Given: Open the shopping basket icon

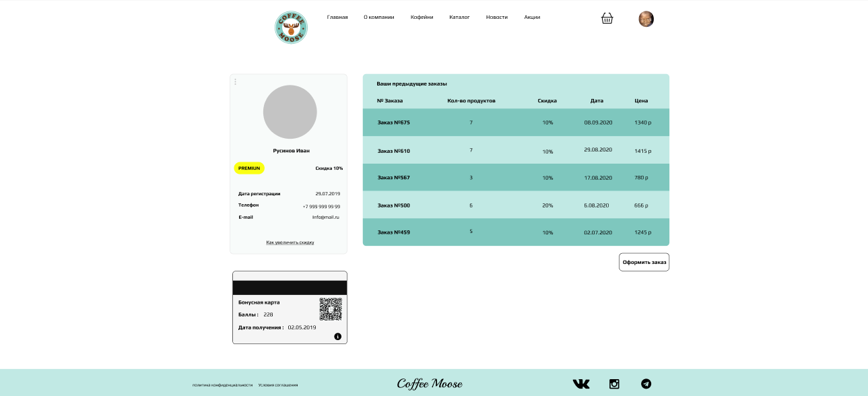Looking at the screenshot, I should click(607, 19).
